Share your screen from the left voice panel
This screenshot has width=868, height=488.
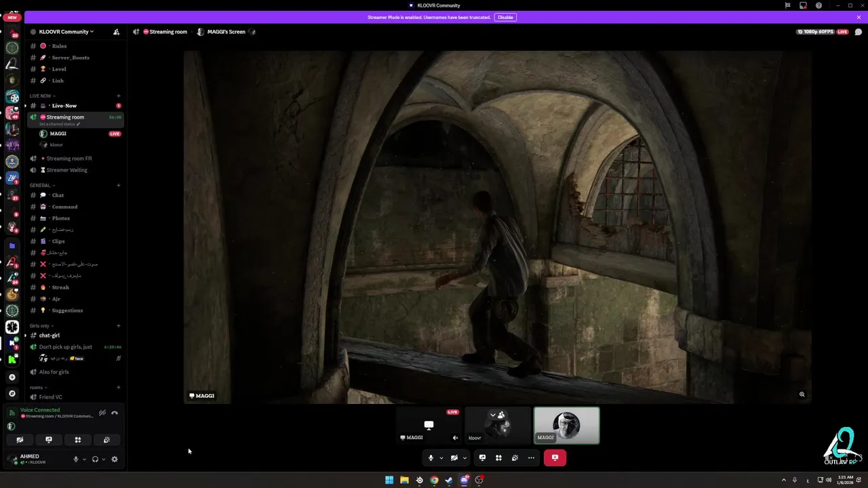[x=49, y=440]
